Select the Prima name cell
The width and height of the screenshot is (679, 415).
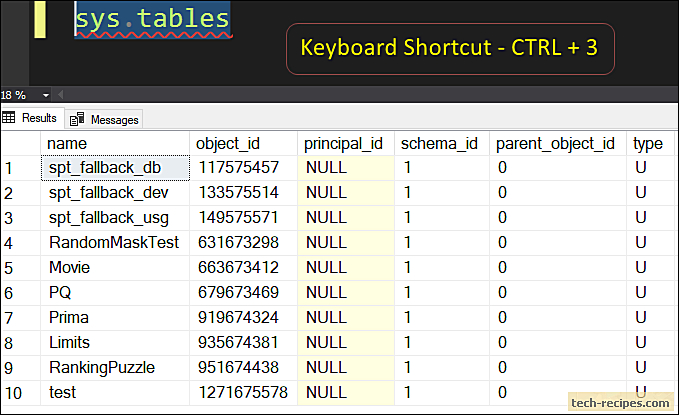(x=115, y=318)
